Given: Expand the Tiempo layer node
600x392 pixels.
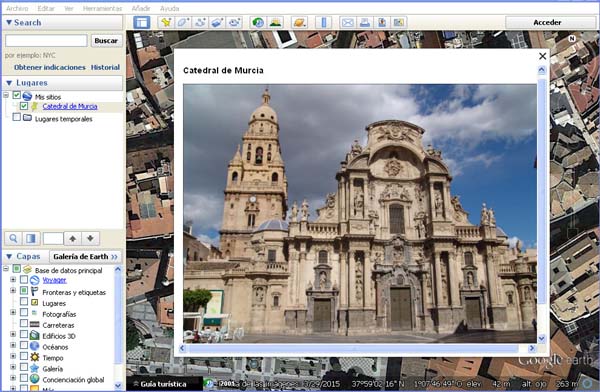Looking at the screenshot, I should pyautogui.click(x=13, y=356).
